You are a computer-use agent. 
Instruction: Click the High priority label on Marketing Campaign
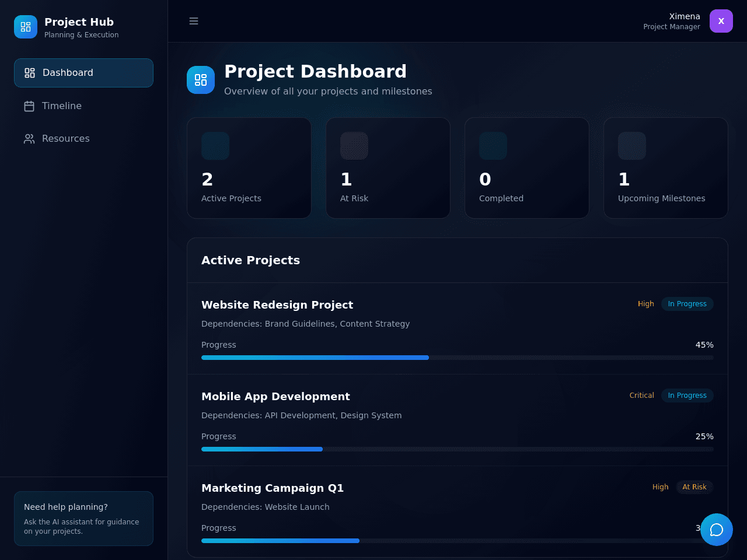pyautogui.click(x=661, y=487)
